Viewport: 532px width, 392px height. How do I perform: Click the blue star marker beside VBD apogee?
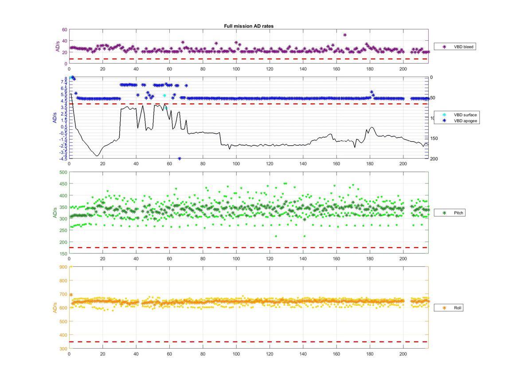[444, 120]
